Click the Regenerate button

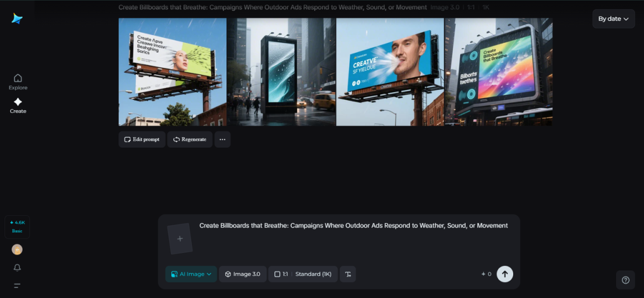(x=190, y=140)
